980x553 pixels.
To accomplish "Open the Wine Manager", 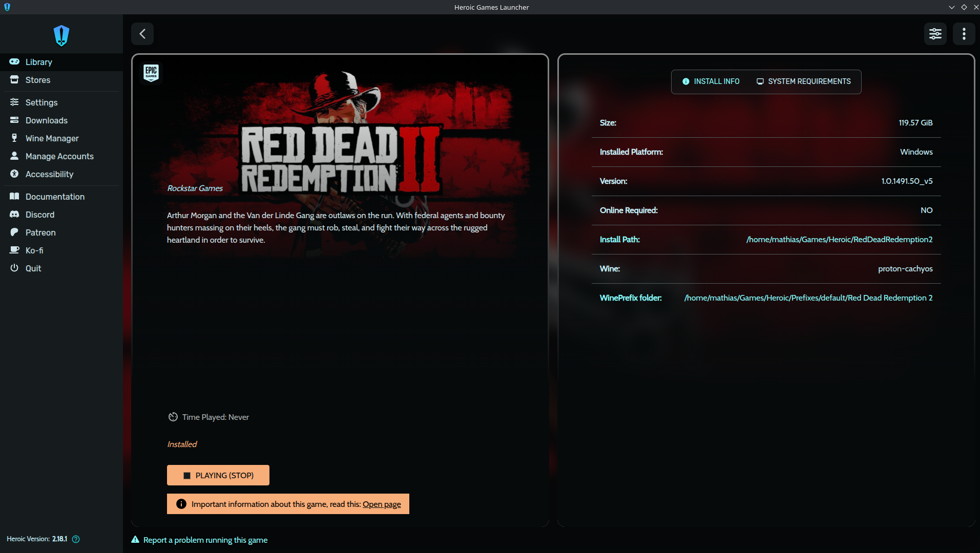I will pos(61,138).
